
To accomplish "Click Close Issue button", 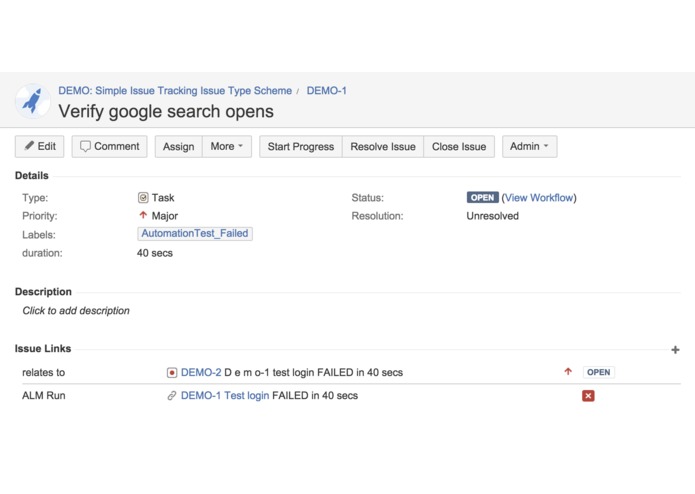I will tap(459, 147).
